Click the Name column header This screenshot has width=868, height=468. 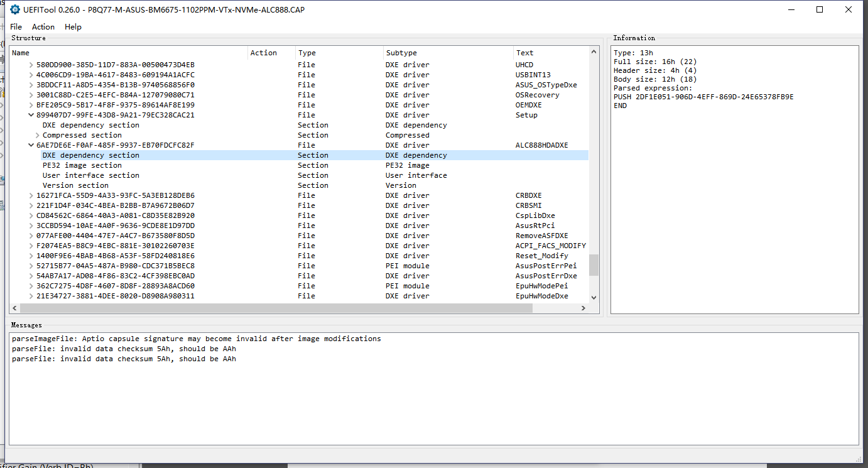129,53
